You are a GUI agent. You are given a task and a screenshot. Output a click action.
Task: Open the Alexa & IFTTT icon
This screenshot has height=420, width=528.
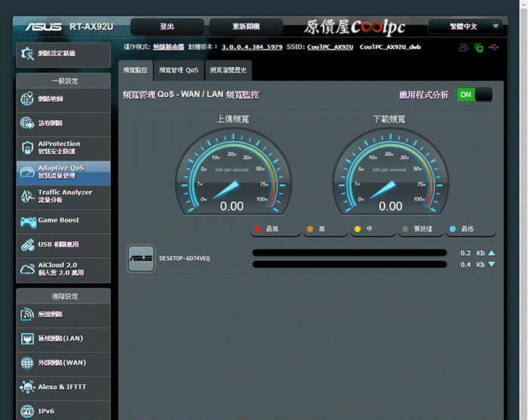coord(27,387)
